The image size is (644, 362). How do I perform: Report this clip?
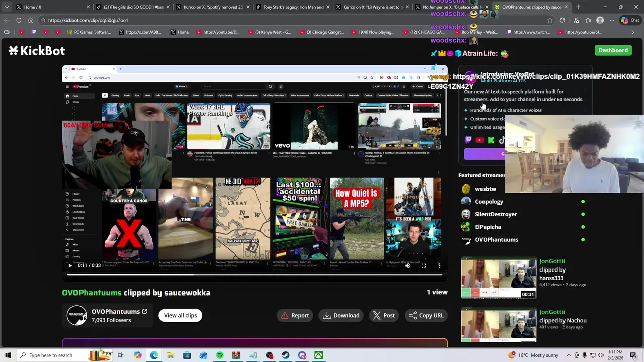click(x=295, y=315)
